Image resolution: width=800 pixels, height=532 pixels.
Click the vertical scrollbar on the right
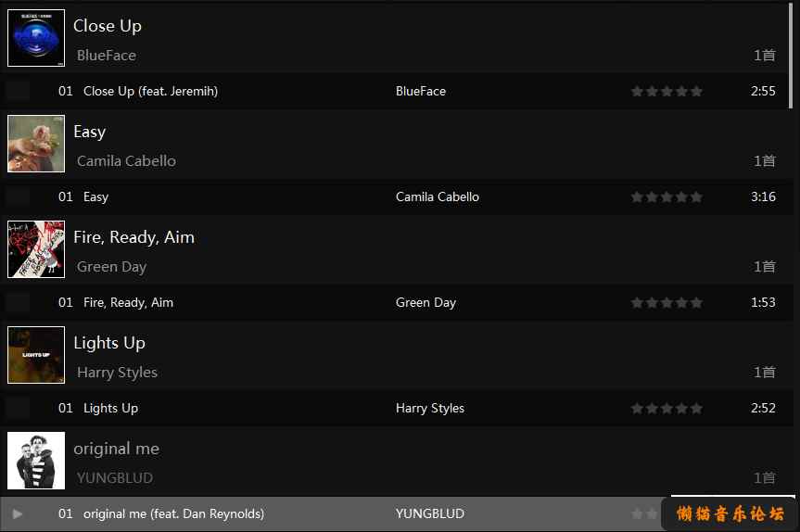(x=792, y=55)
